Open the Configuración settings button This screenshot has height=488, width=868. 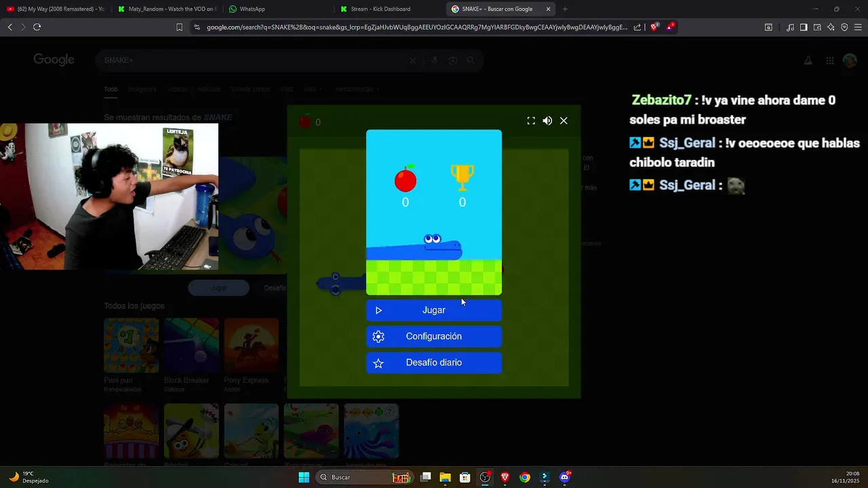(x=434, y=336)
